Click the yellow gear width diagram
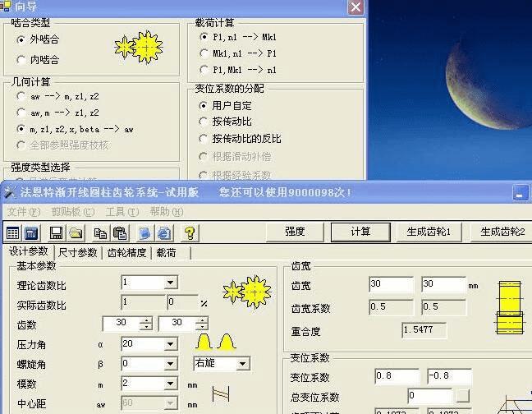 [509, 307]
